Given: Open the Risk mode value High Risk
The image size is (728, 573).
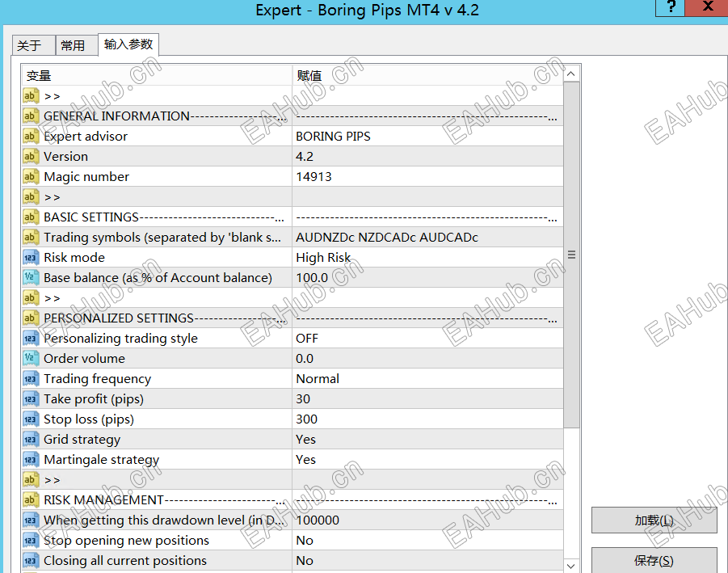Looking at the screenshot, I should (427, 257).
